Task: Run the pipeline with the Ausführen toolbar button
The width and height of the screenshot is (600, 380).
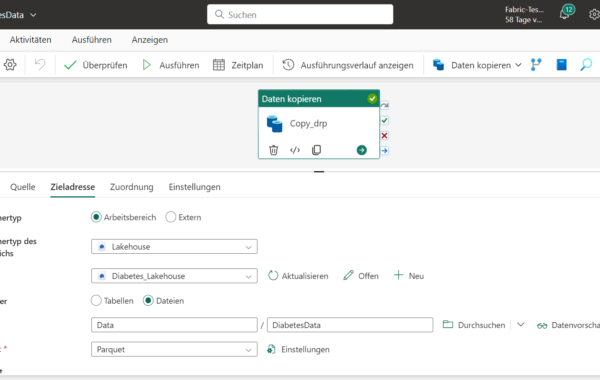Action: pyautogui.click(x=171, y=65)
